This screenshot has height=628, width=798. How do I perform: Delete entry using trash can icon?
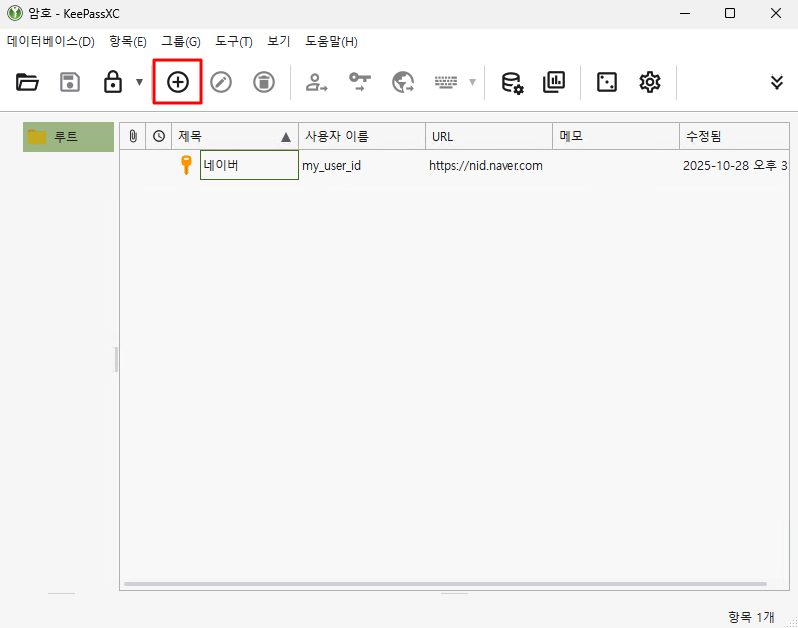263,82
